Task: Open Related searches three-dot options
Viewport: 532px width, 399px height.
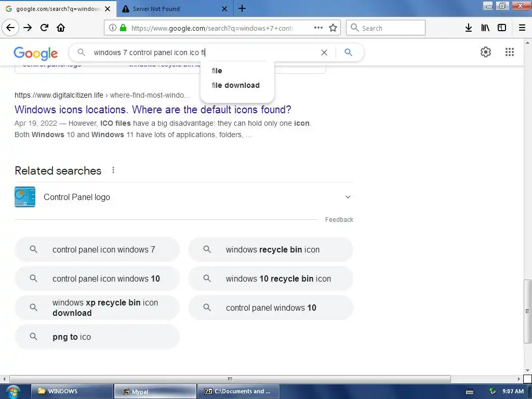Action: pos(113,170)
